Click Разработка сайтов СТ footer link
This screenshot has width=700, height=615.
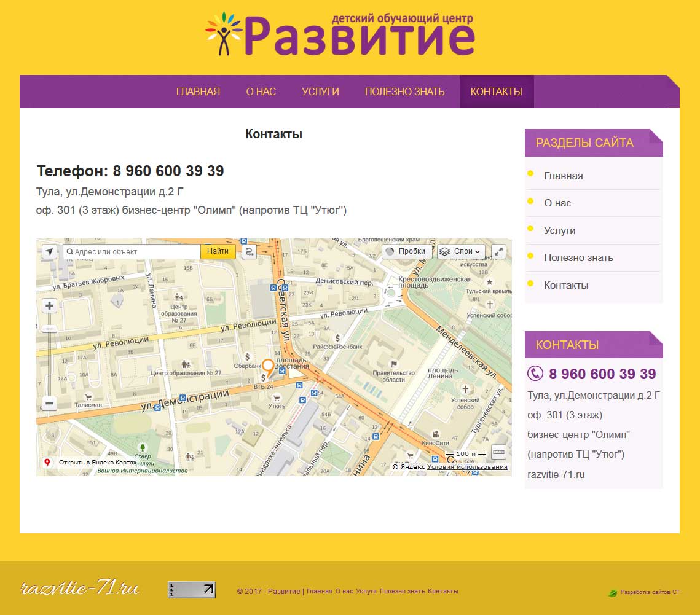(650, 592)
